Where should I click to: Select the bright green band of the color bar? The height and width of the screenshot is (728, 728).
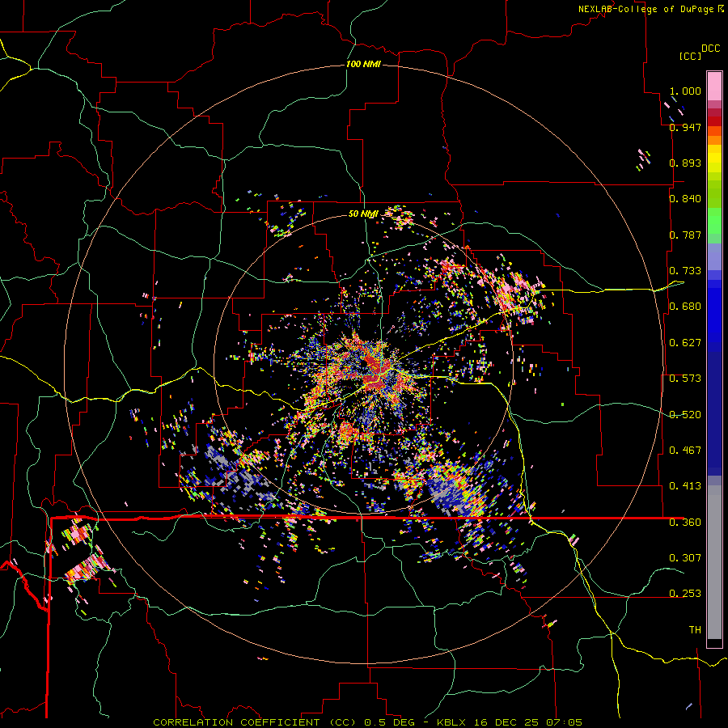[714, 221]
